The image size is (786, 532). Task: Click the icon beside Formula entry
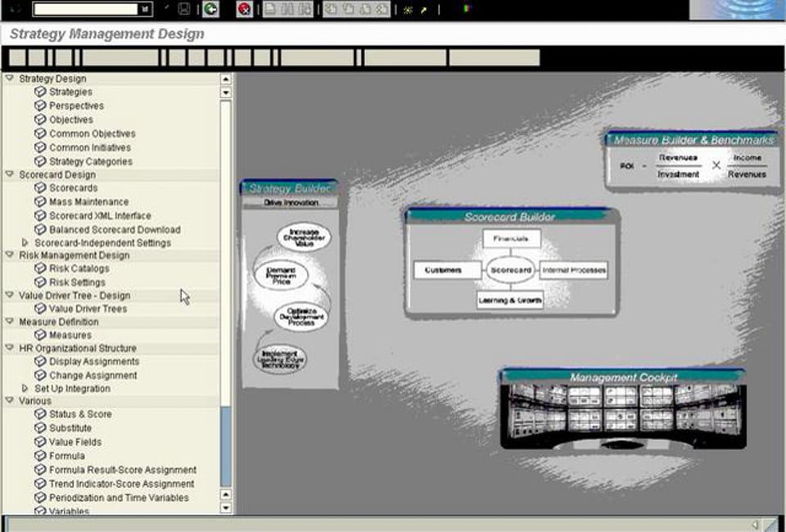tap(40, 456)
